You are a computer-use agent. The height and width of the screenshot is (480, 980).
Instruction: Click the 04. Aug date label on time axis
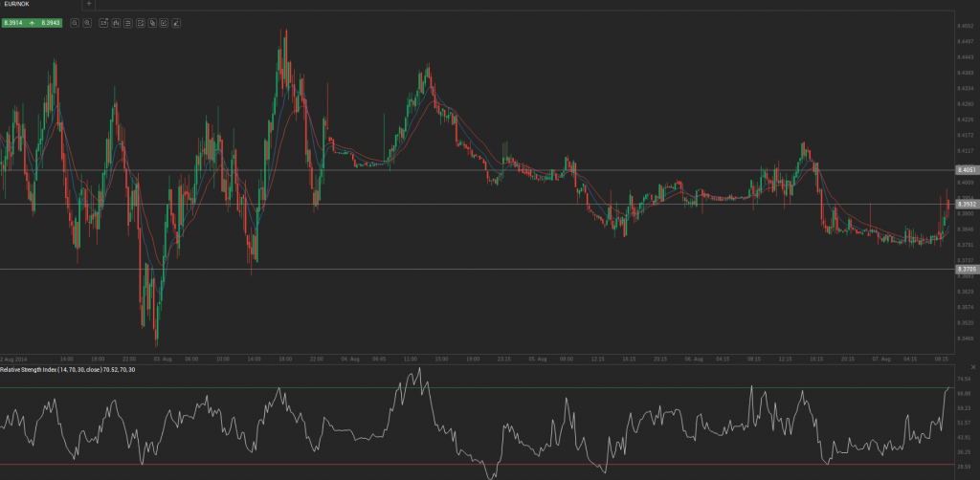(350, 360)
